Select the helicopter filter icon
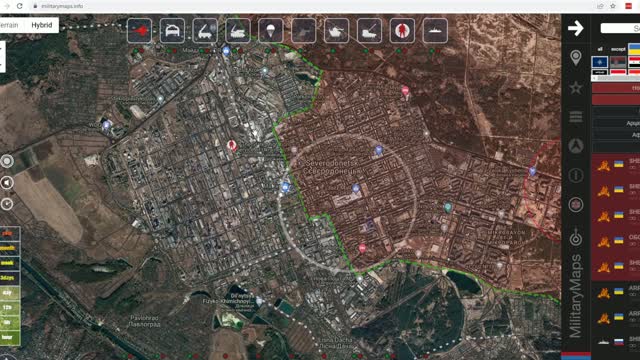This screenshot has height=360, width=640. (x=304, y=31)
